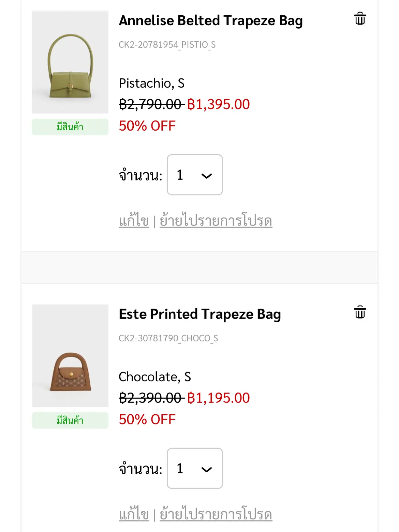Click the chevron arrow in Annelise quantity box
The image size is (399, 532).
click(207, 176)
